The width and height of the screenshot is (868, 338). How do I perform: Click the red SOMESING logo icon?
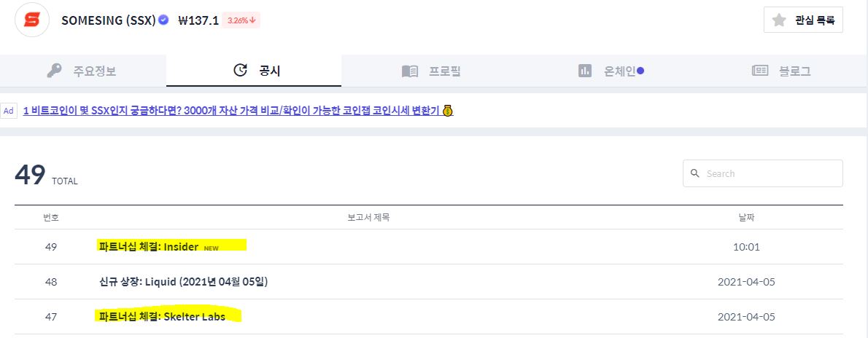[32, 20]
